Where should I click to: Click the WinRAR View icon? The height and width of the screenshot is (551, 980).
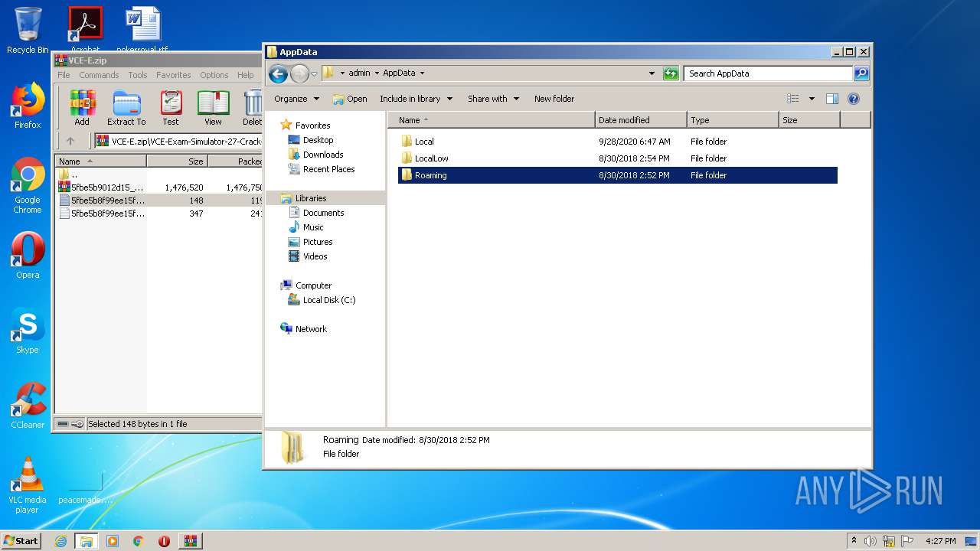[213, 107]
